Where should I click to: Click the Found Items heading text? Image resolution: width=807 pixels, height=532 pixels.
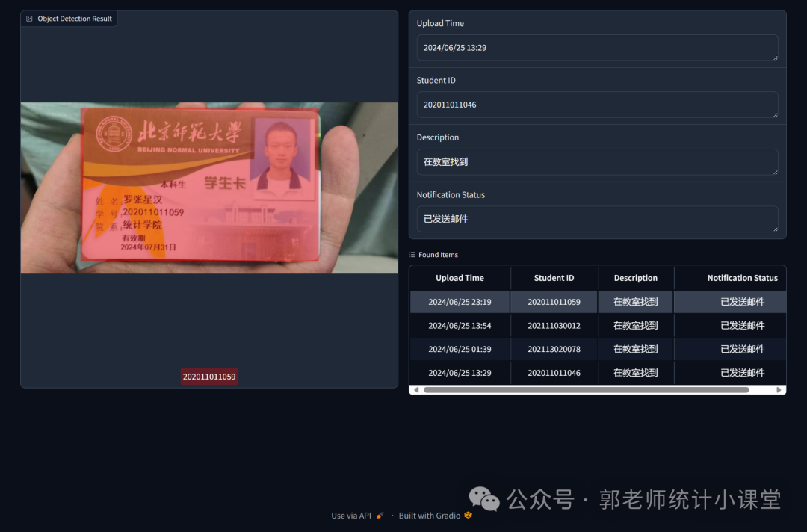point(438,255)
